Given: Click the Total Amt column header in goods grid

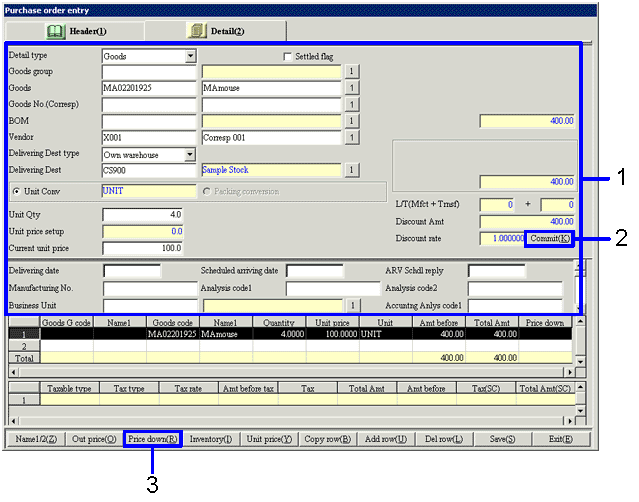Looking at the screenshot, I should pos(491,323).
